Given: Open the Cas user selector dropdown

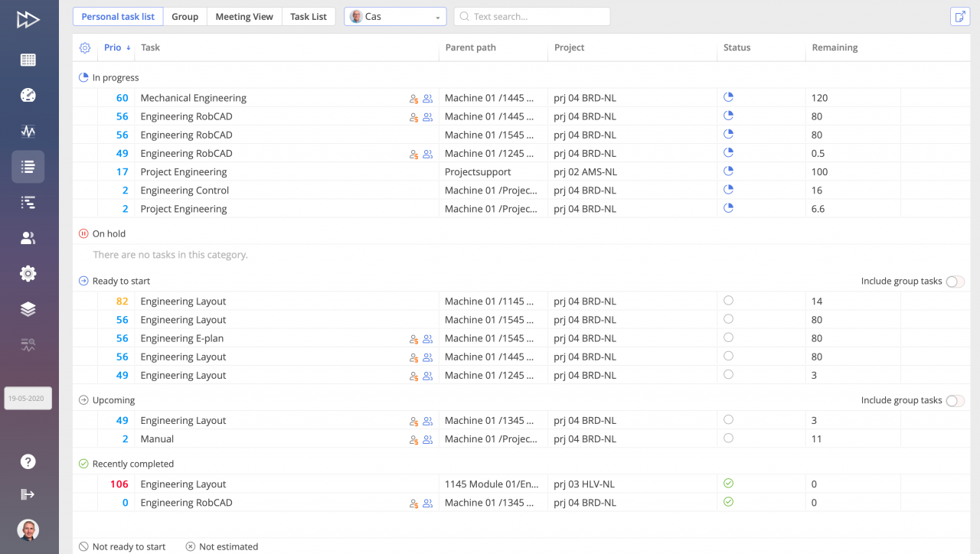Looking at the screenshot, I should click(x=394, y=16).
